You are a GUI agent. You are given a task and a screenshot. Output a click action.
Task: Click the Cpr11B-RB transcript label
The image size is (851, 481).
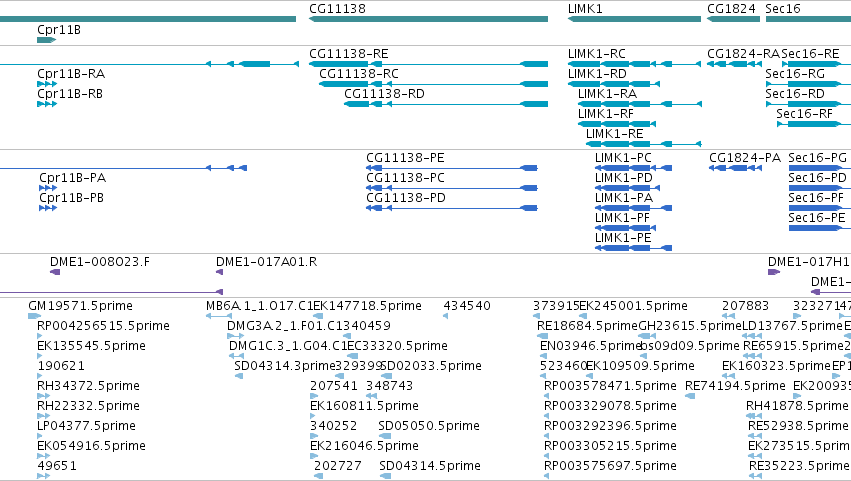[70, 94]
